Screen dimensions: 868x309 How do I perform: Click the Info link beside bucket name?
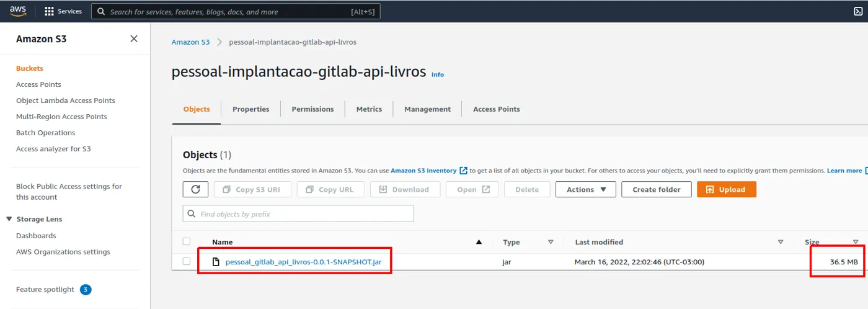[438, 74]
